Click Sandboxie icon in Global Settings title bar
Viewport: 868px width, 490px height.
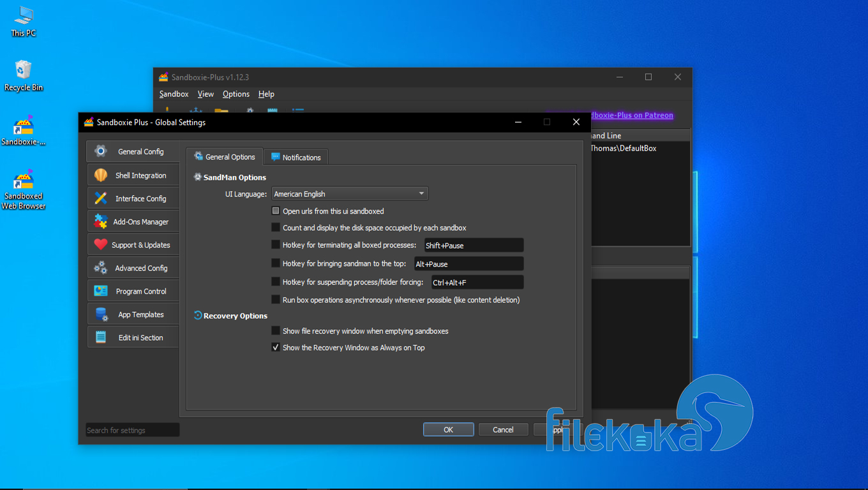click(x=89, y=122)
